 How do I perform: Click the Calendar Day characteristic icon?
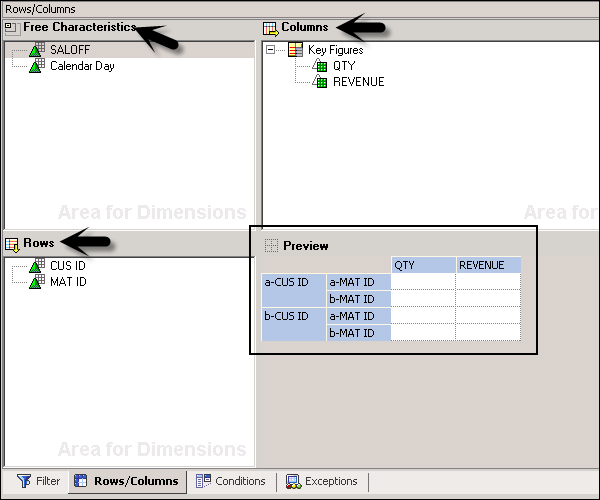click(36, 66)
